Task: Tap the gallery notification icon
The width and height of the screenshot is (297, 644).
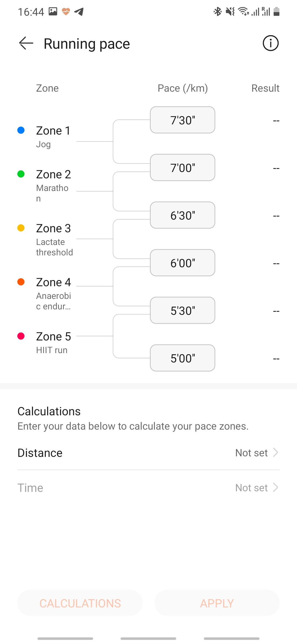Action: pyautogui.click(x=53, y=12)
